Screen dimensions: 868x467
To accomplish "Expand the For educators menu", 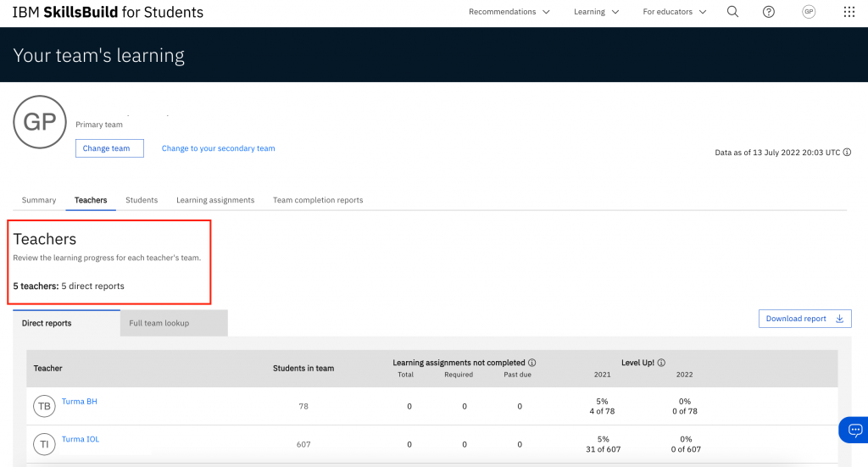I will click(x=674, y=12).
